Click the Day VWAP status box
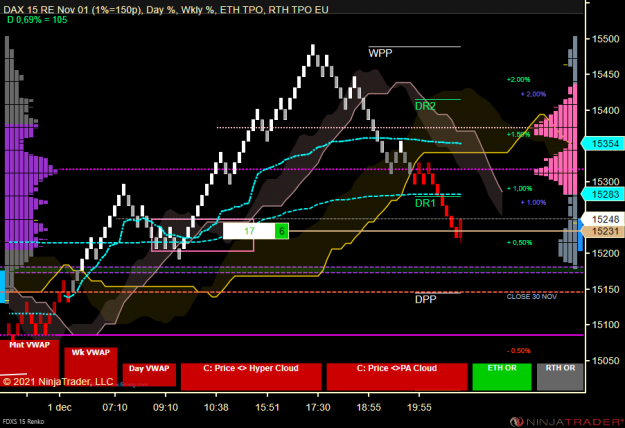The image size is (625, 428). point(149,375)
